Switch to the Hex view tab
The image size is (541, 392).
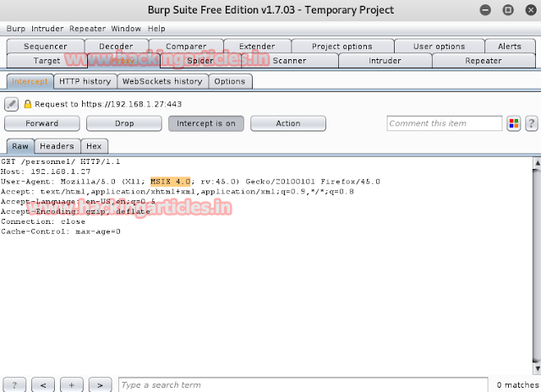click(94, 146)
